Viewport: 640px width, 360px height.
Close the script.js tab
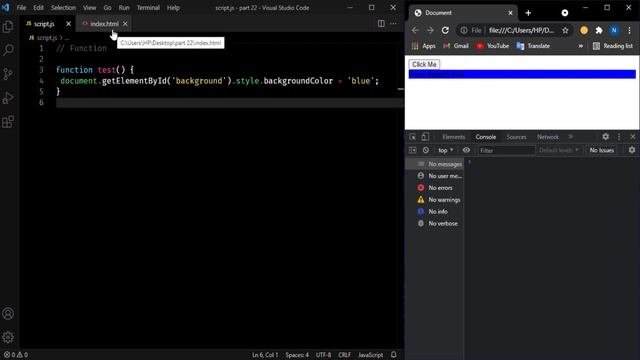68,24
